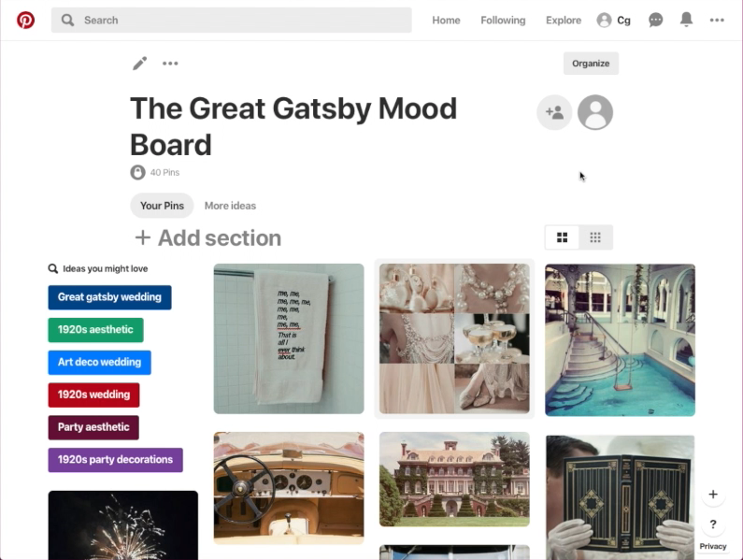Screen dimensions: 743x560
Task: Open the Cg profile menu
Action: click(x=614, y=20)
